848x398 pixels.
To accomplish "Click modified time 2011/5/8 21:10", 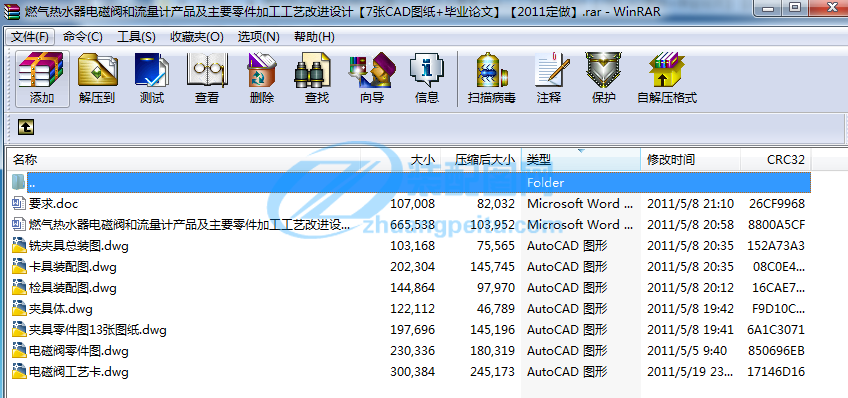I will coord(691,204).
